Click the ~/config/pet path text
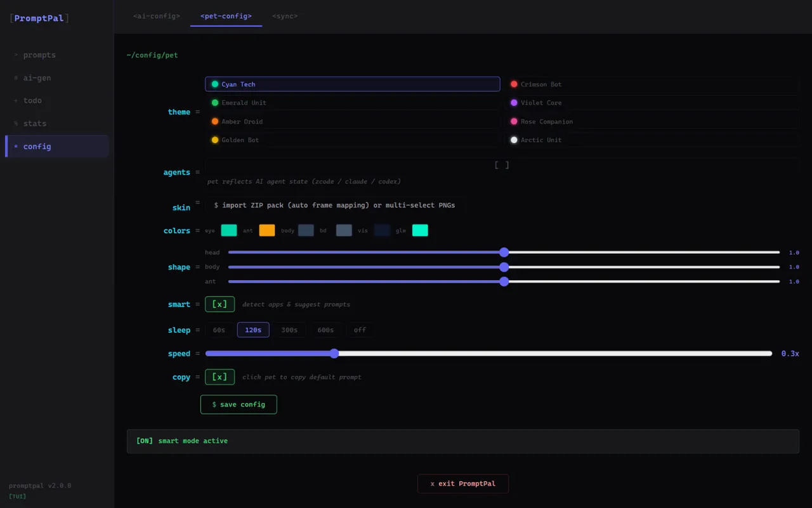 pyautogui.click(x=152, y=55)
